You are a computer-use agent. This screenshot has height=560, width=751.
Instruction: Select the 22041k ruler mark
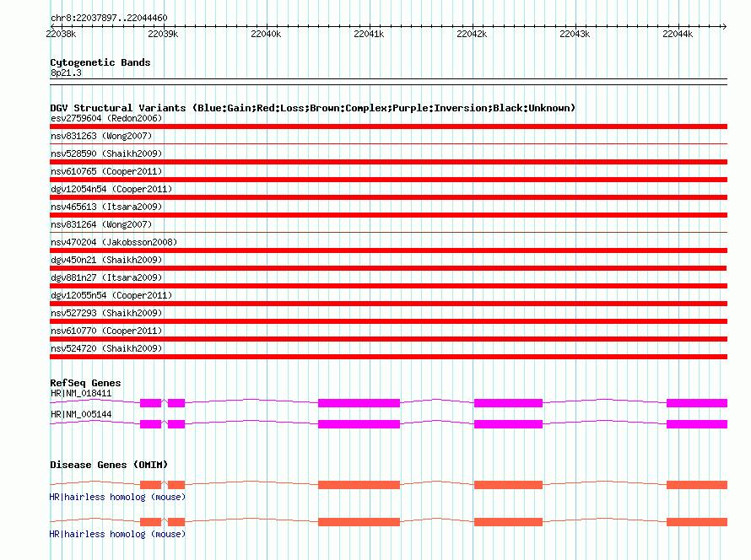pos(369,34)
